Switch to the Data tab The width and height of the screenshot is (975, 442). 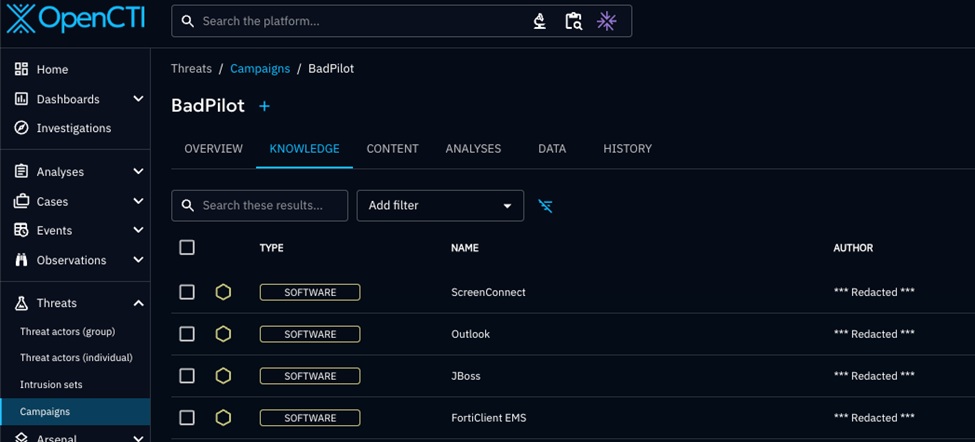pos(552,149)
